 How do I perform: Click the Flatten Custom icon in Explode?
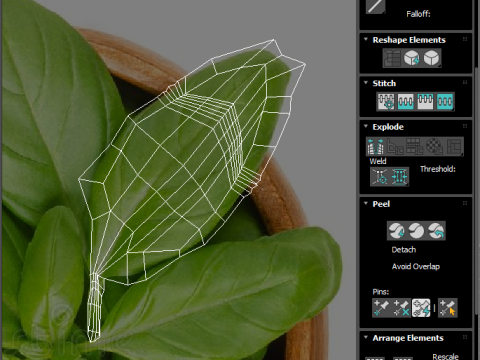[x=454, y=146]
